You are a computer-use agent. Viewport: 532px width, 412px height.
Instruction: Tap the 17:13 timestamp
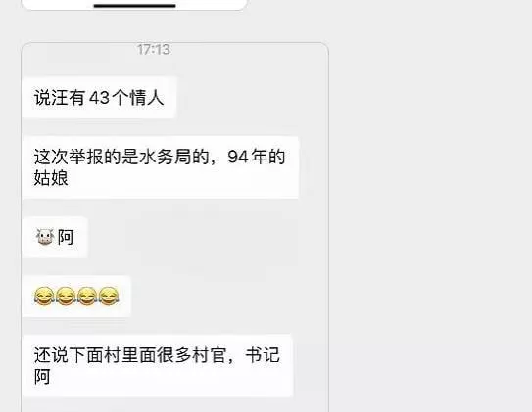click(154, 50)
